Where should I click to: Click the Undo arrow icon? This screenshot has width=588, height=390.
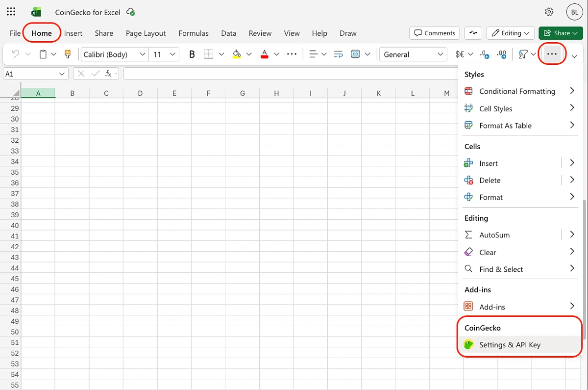pos(15,54)
